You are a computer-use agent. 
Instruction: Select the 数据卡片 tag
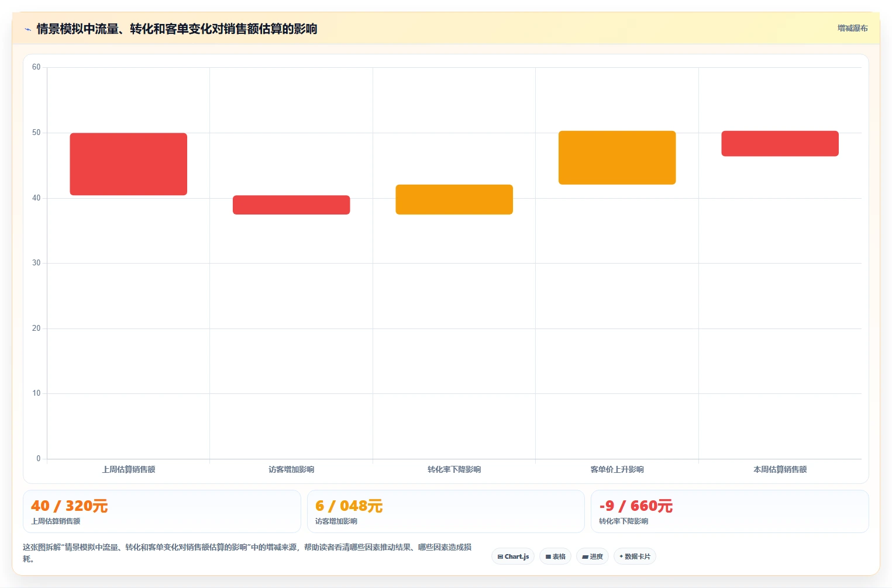pos(635,556)
